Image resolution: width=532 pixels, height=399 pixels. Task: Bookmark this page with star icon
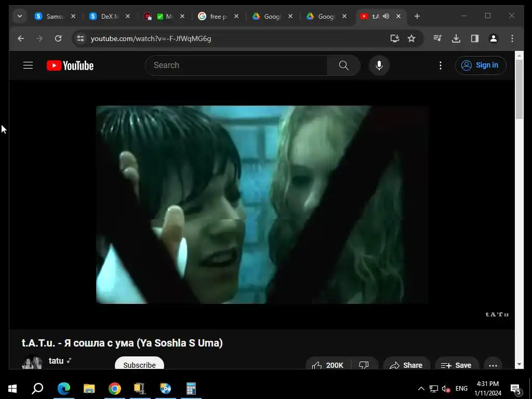411,38
